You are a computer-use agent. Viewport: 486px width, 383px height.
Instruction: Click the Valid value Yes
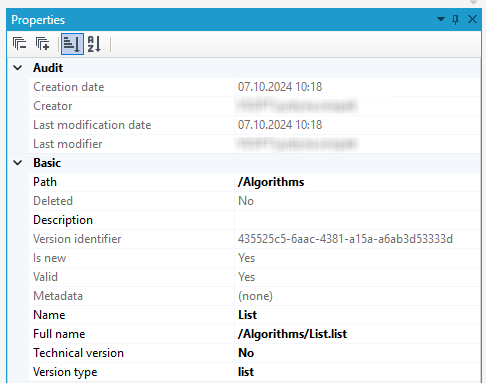point(246,277)
